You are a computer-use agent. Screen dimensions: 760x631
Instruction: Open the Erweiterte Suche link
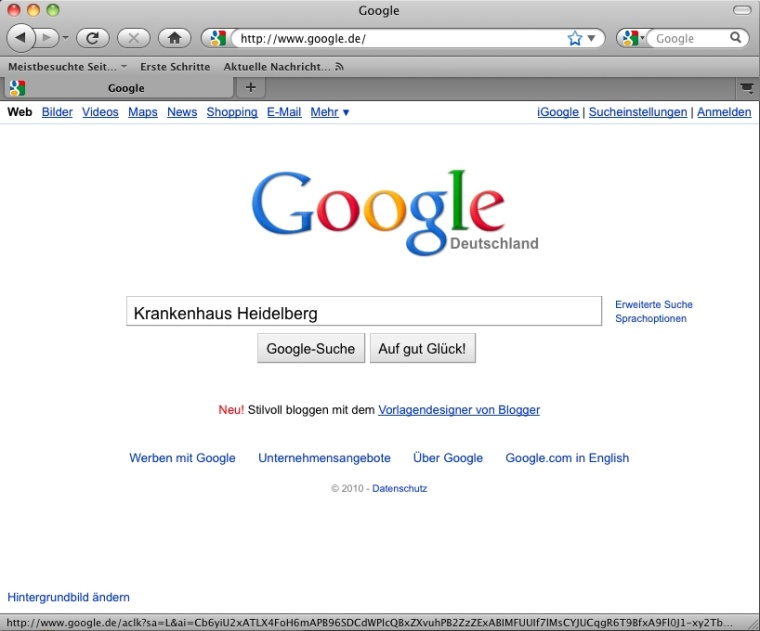[653, 304]
